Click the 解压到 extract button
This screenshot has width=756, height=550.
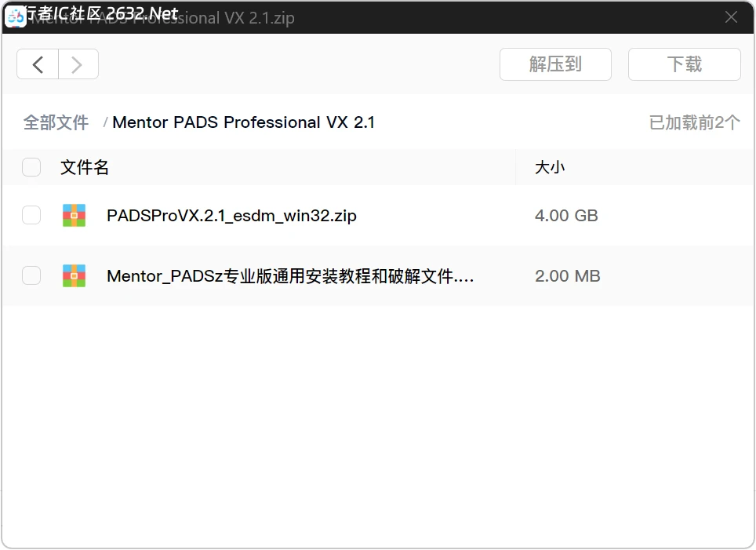pos(555,64)
